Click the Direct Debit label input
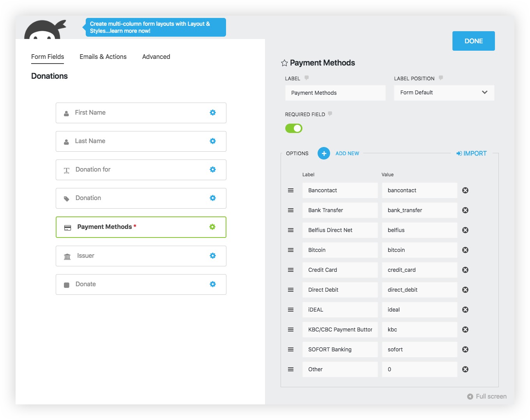 pos(340,290)
